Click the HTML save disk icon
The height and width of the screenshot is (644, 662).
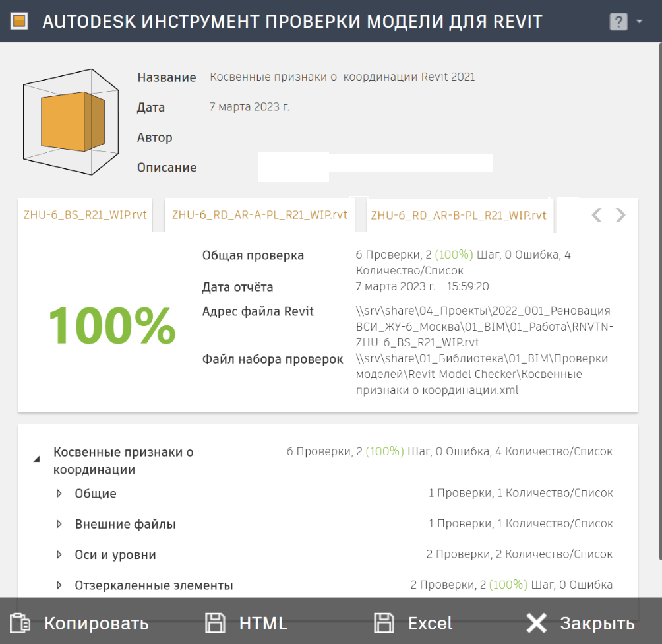pyautogui.click(x=216, y=623)
